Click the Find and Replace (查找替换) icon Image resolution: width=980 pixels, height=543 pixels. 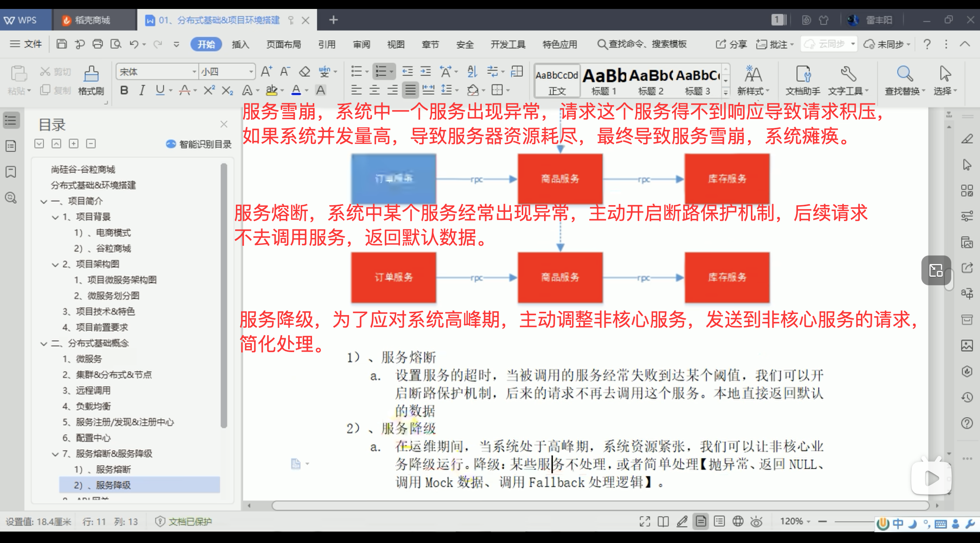(x=905, y=74)
